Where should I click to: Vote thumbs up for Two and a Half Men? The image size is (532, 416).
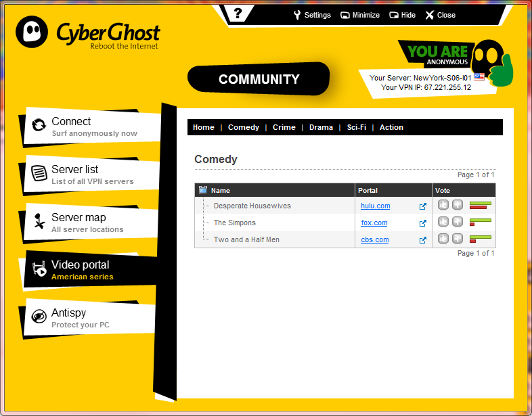coord(443,239)
